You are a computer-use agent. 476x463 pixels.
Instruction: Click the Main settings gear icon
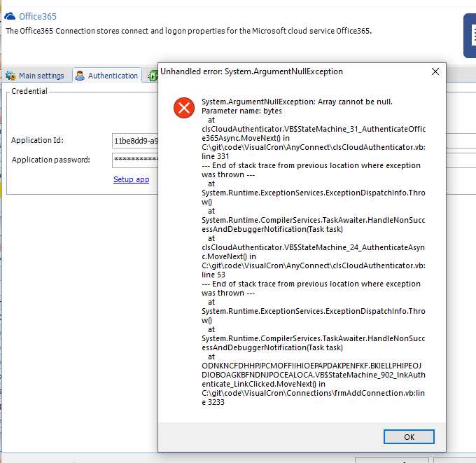click(11, 76)
